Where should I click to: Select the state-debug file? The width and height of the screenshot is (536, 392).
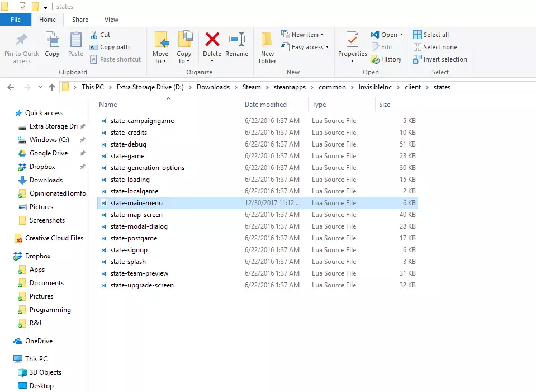click(258, 144)
